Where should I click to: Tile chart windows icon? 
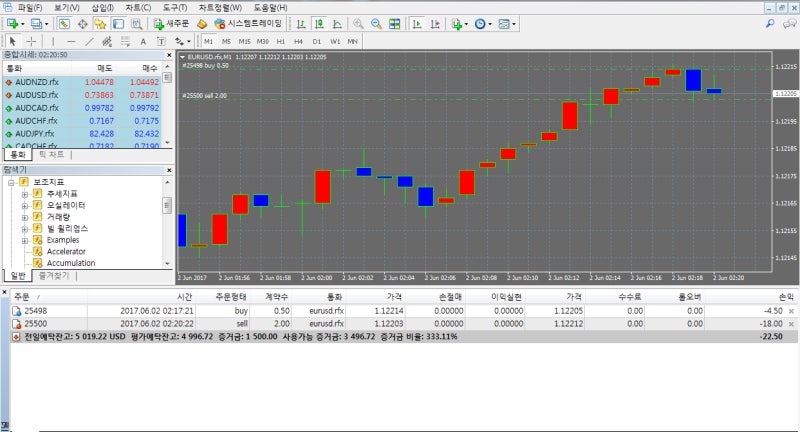tap(394, 23)
